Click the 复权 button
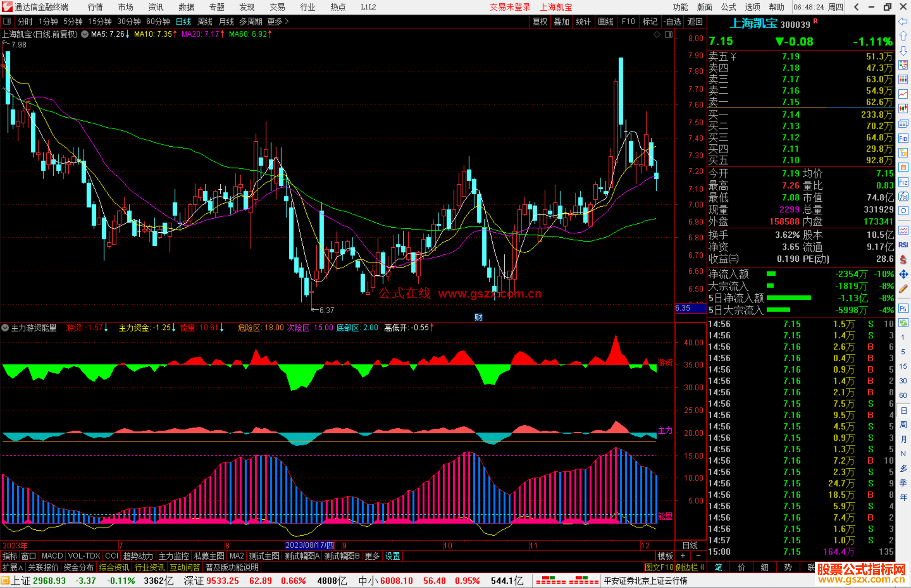911x588 pixels. click(x=540, y=21)
